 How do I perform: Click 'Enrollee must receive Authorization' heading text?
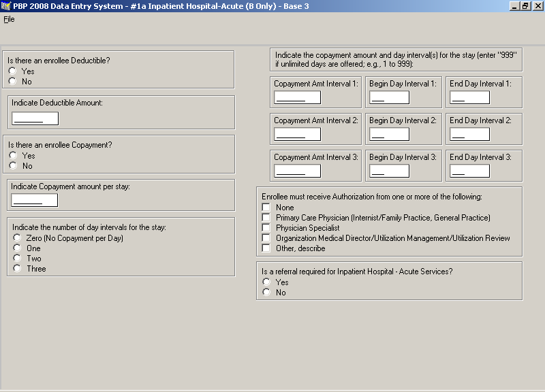click(x=372, y=197)
